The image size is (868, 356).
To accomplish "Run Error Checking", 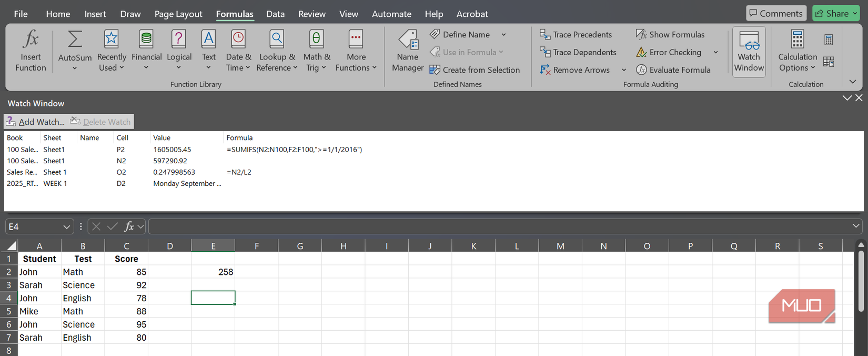I will coord(669,52).
